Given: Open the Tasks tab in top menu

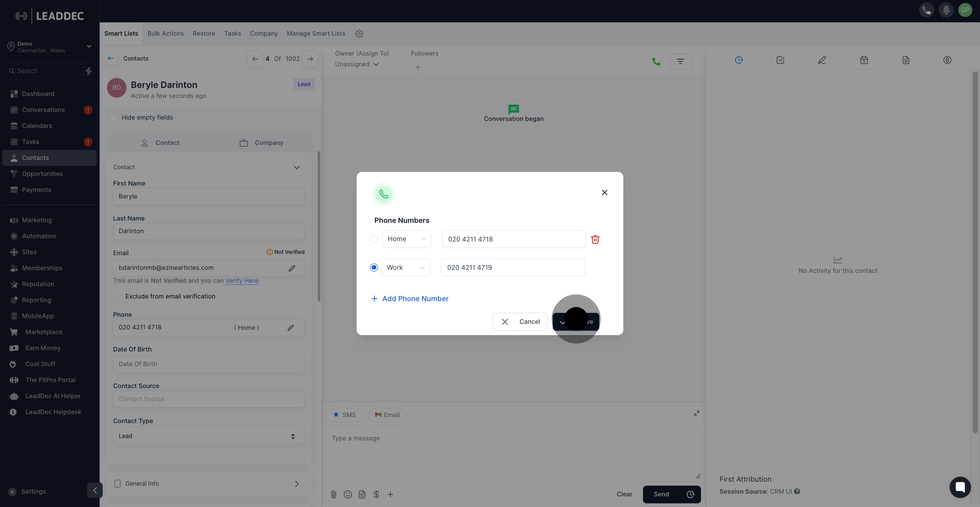Looking at the screenshot, I should [x=232, y=33].
